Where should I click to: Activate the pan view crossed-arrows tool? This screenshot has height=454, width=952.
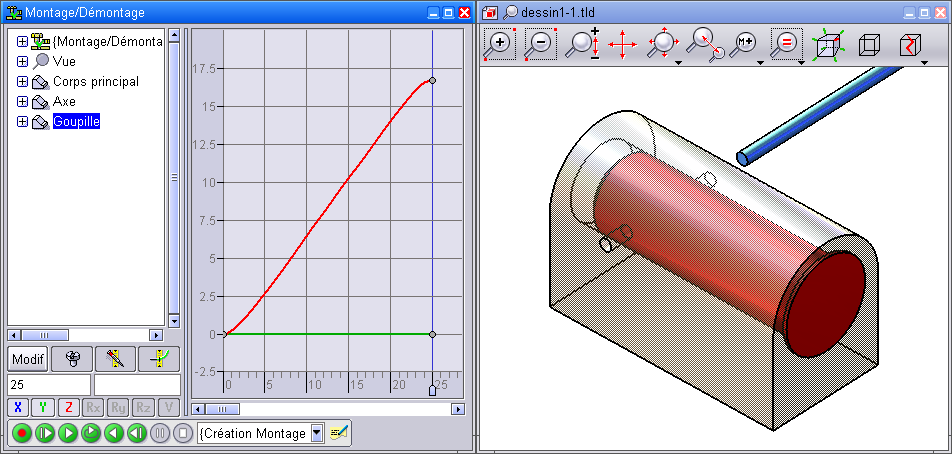pos(623,44)
